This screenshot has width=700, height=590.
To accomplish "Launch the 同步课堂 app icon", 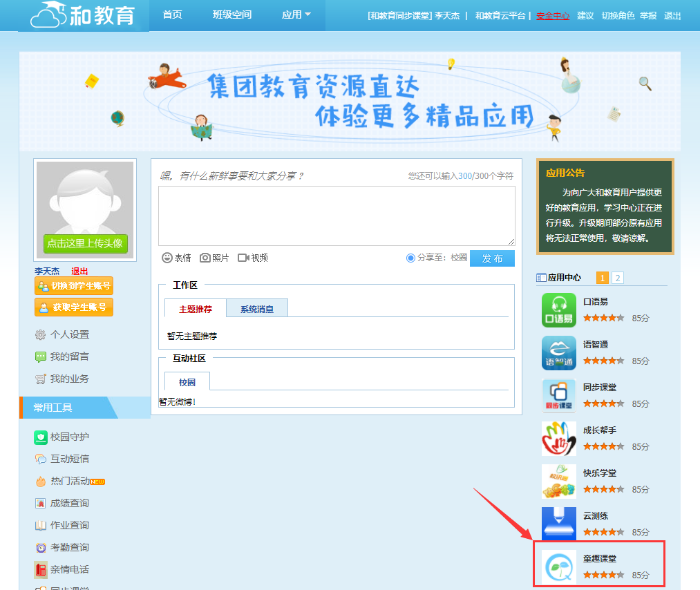I will [x=558, y=396].
